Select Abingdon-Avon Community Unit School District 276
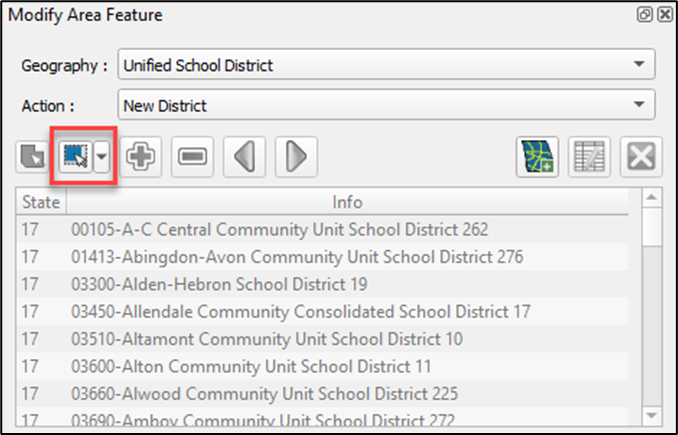This screenshot has height=435, width=678. tap(296, 257)
